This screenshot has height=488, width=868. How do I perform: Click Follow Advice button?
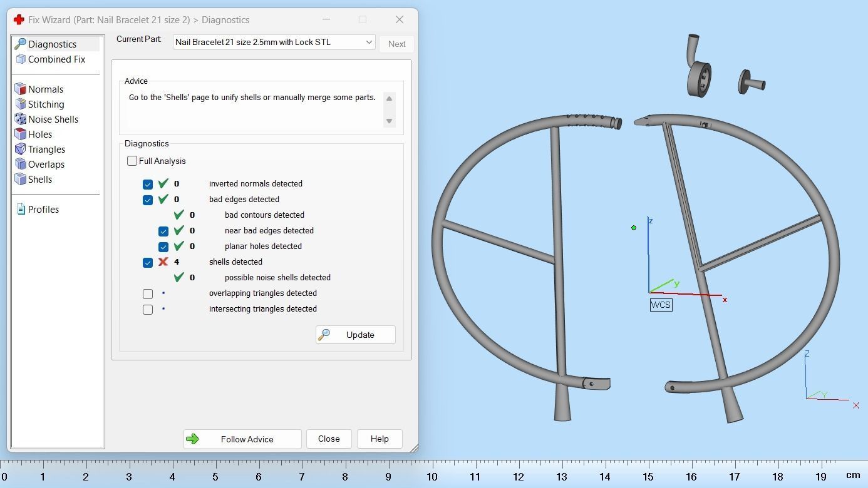[242, 439]
